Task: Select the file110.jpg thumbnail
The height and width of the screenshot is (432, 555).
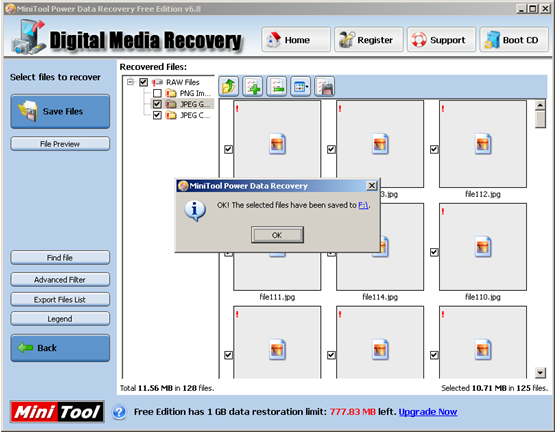Action: point(483,246)
